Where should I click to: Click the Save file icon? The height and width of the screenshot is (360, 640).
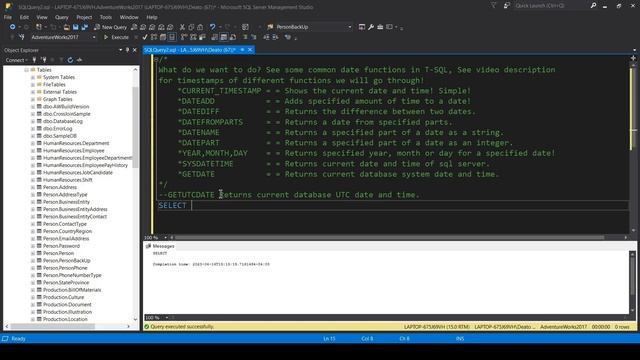(76, 27)
